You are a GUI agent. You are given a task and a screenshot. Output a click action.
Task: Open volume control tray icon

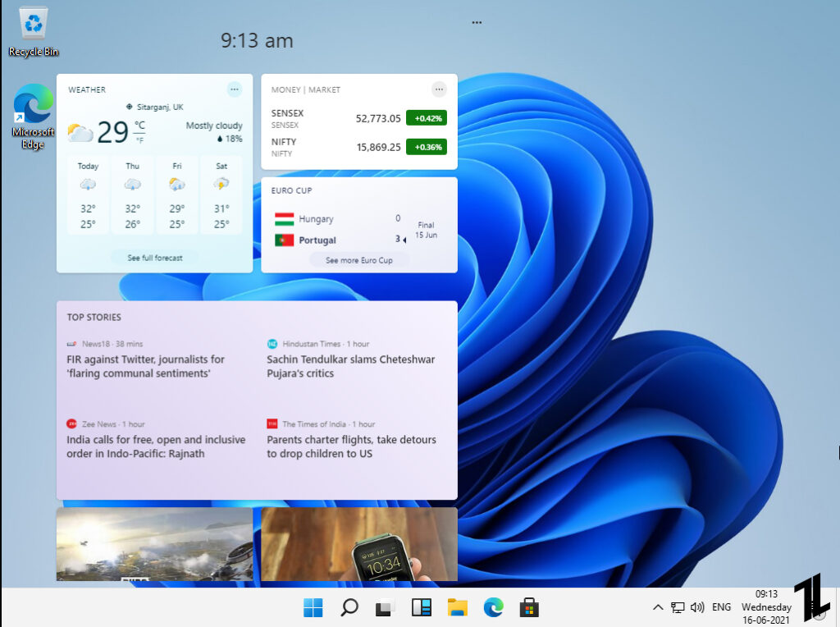(x=697, y=607)
